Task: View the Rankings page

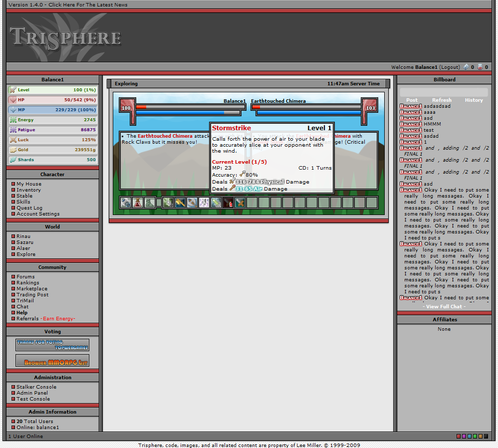Action: (x=28, y=282)
